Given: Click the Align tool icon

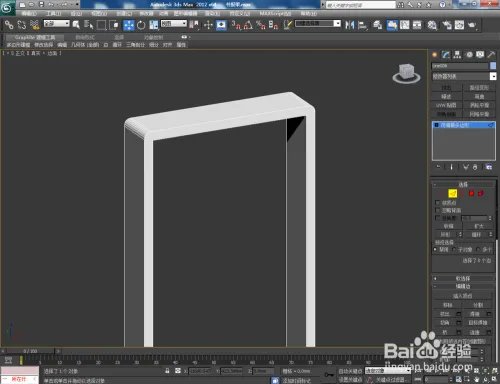Looking at the screenshot, I should pyautogui.click(x=362, y=25).
